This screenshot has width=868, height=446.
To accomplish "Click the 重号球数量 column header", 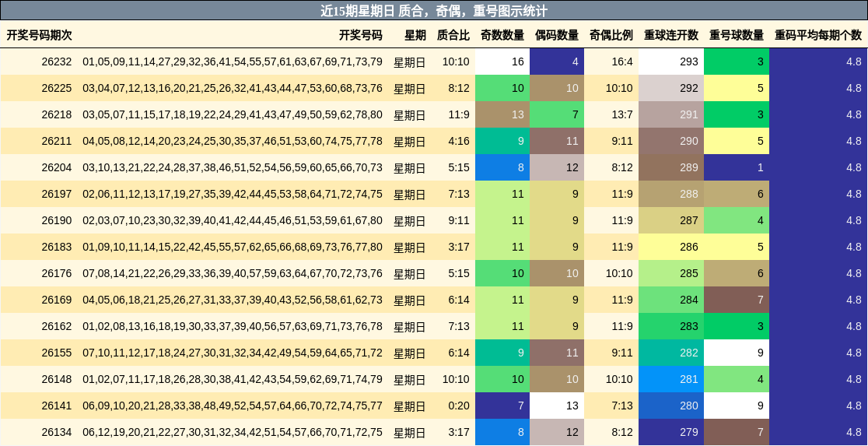I will 737,36.
